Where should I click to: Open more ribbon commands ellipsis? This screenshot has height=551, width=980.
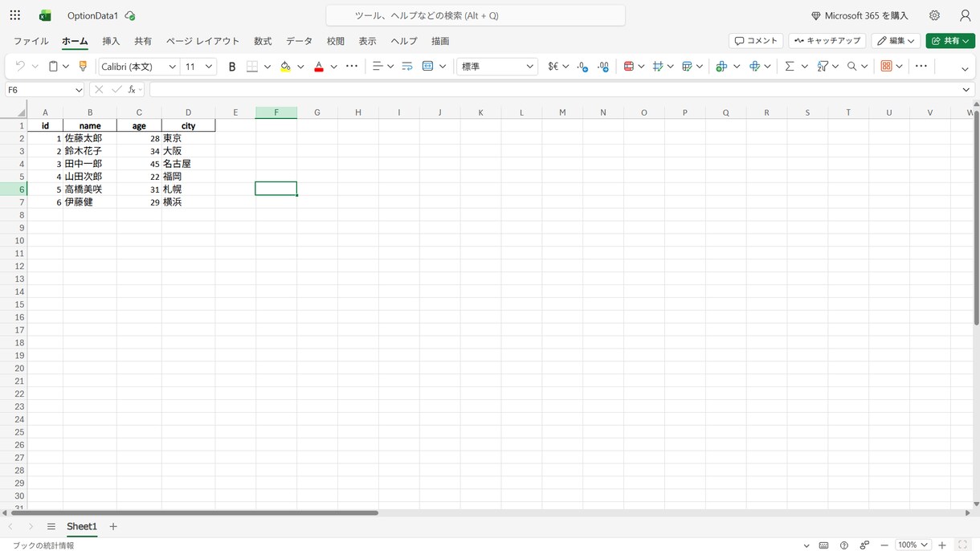(921, 67)
